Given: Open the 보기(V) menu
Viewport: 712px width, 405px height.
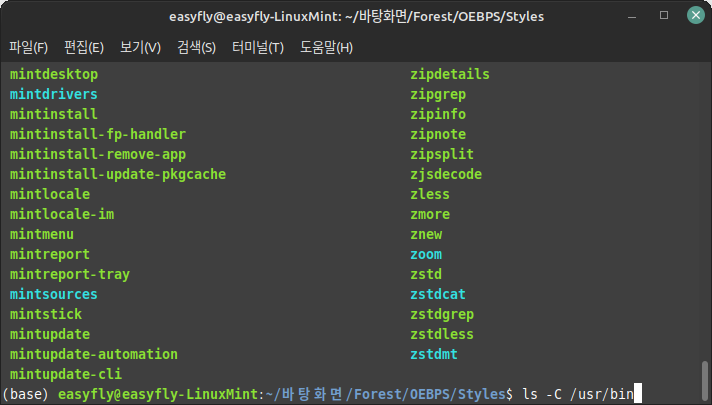Looking at the screenshot, I should [140, 47].
